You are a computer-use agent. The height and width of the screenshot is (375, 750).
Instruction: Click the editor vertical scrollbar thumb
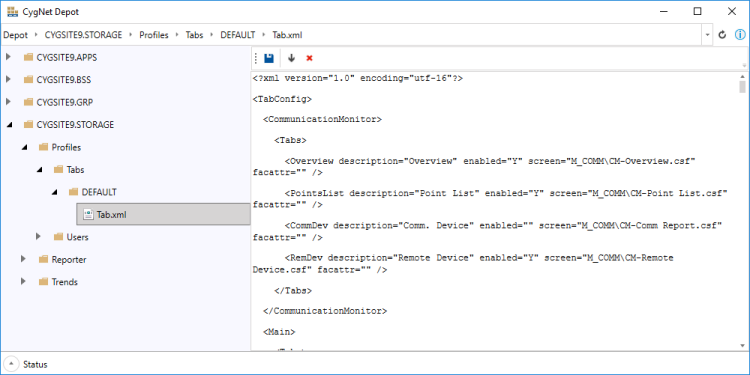click(x=742, y=87)
